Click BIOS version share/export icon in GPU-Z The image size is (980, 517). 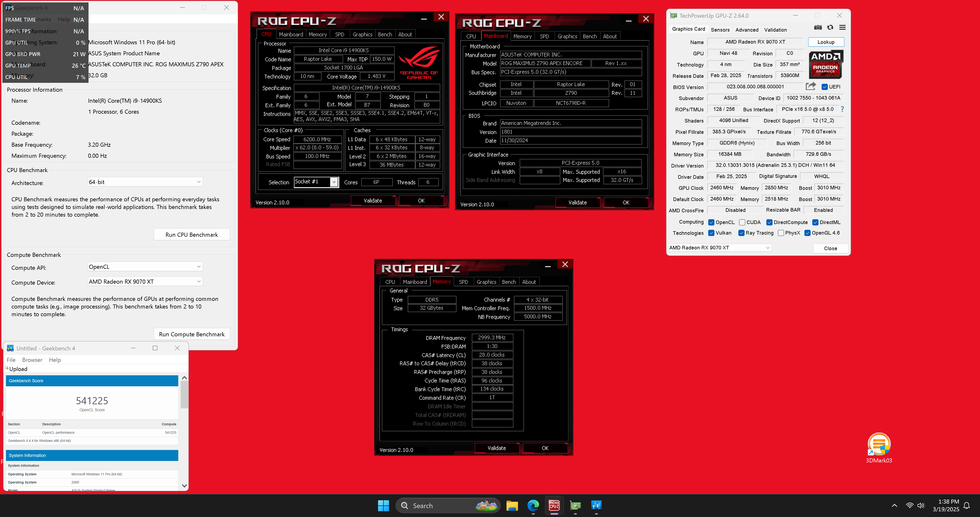(x=811, y=86)
